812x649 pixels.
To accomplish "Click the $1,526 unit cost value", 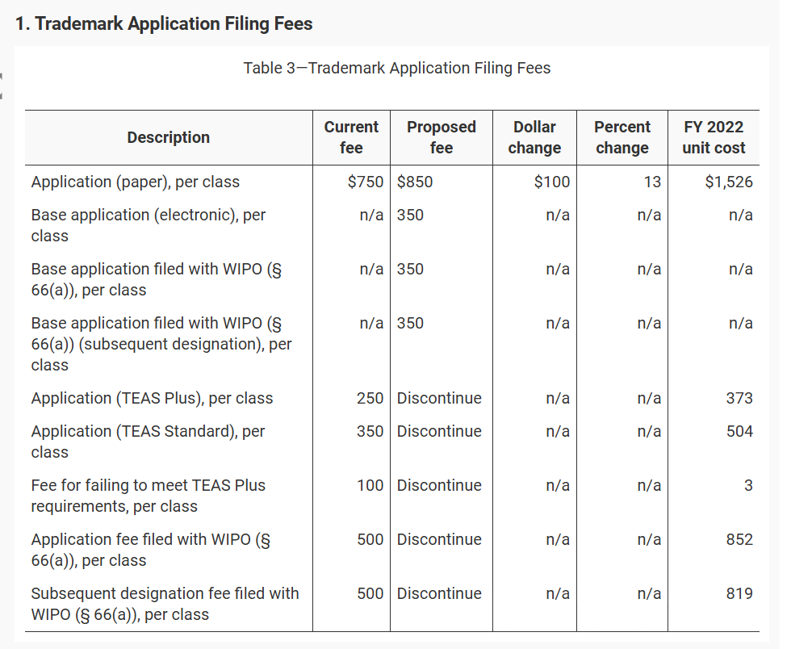I will 729,182.
